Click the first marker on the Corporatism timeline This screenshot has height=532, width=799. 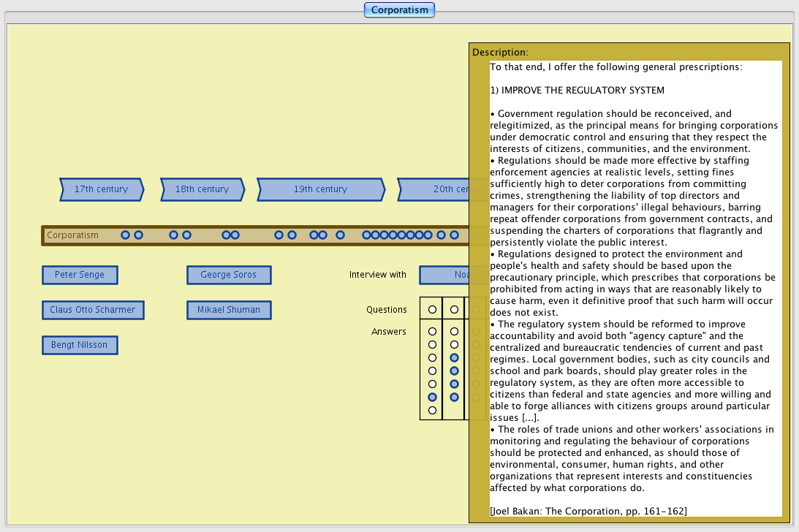[125, 235]
